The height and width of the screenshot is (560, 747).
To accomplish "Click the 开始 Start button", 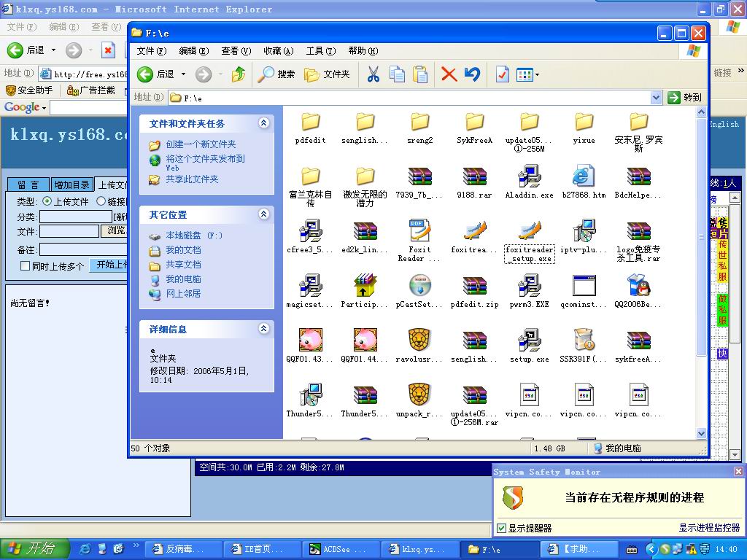I will pos(35,548).
